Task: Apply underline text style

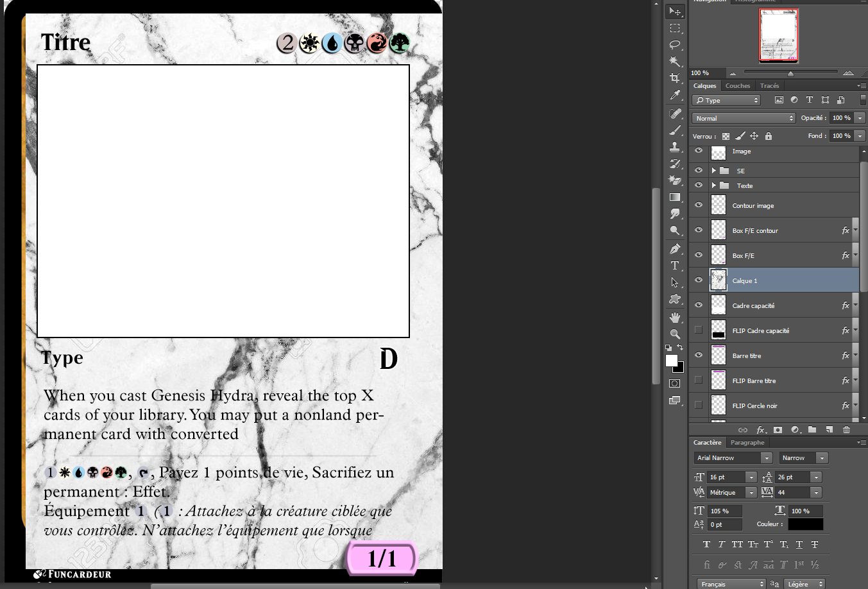Action: [799, 545]
